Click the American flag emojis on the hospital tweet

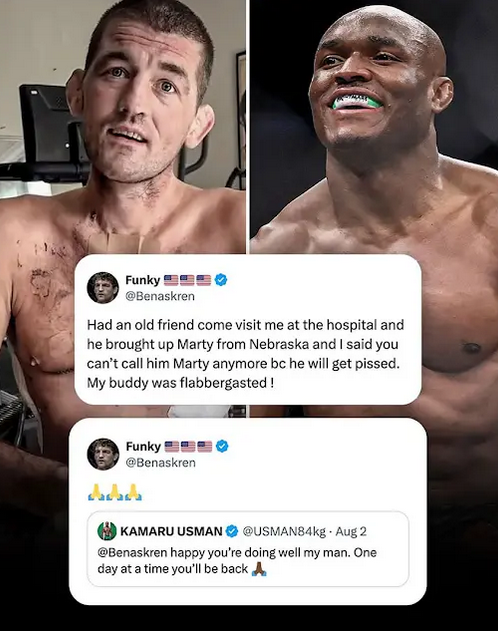[187, 280]
